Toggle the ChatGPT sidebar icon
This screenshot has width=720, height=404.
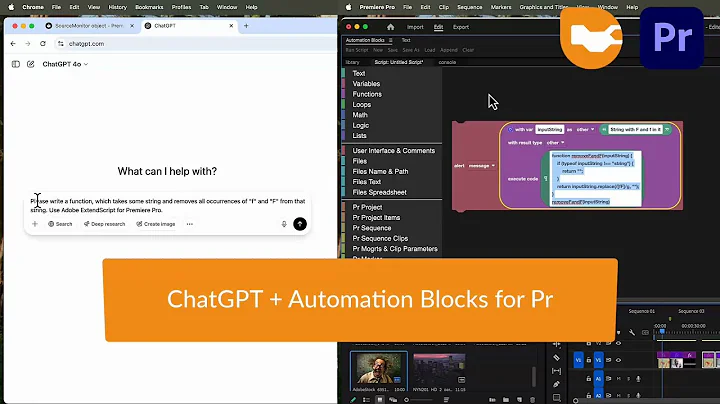[x=16, y=64]
